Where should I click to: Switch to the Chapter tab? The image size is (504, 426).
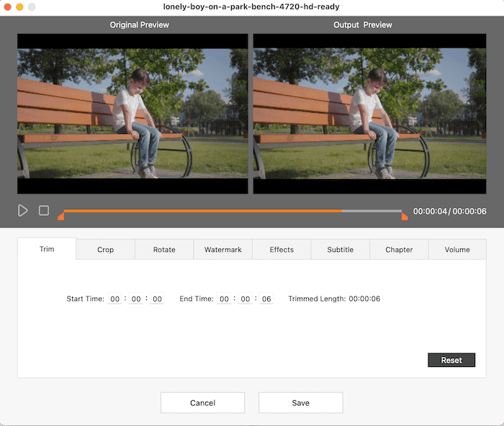399,250
